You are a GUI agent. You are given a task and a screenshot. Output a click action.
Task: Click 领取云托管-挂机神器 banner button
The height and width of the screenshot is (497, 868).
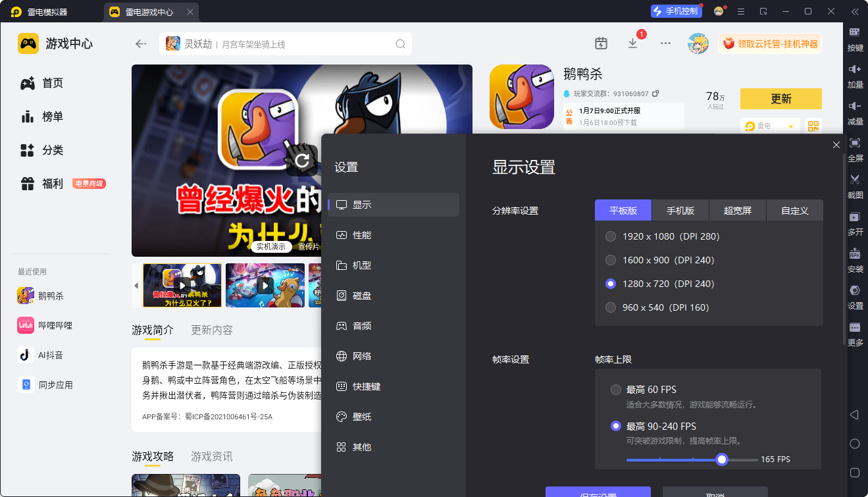pos(770,44)
